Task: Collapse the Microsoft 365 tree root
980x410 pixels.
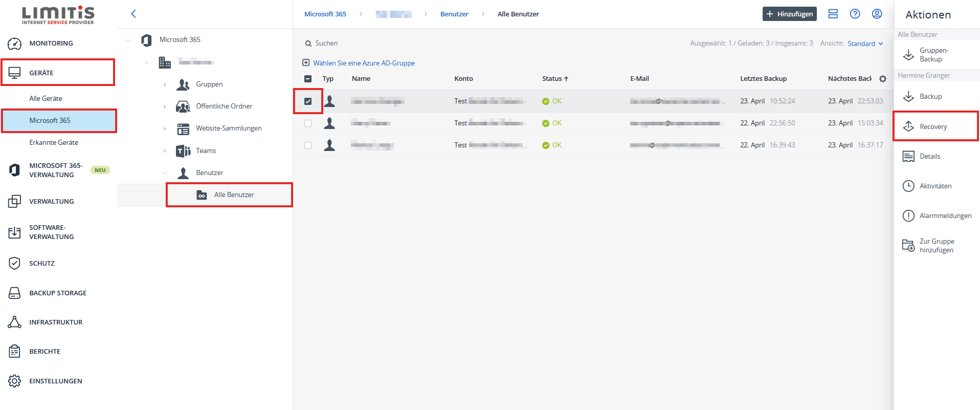Action: pyautogui.click(x=128, y=40)
